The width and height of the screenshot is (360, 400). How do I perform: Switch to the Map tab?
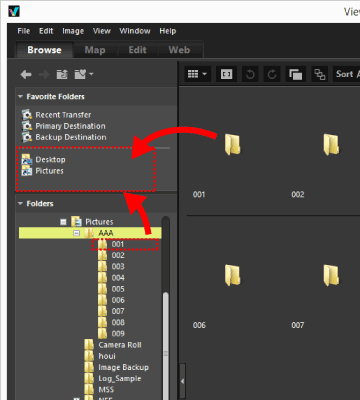pyautogui.click(x=95, y=50)
